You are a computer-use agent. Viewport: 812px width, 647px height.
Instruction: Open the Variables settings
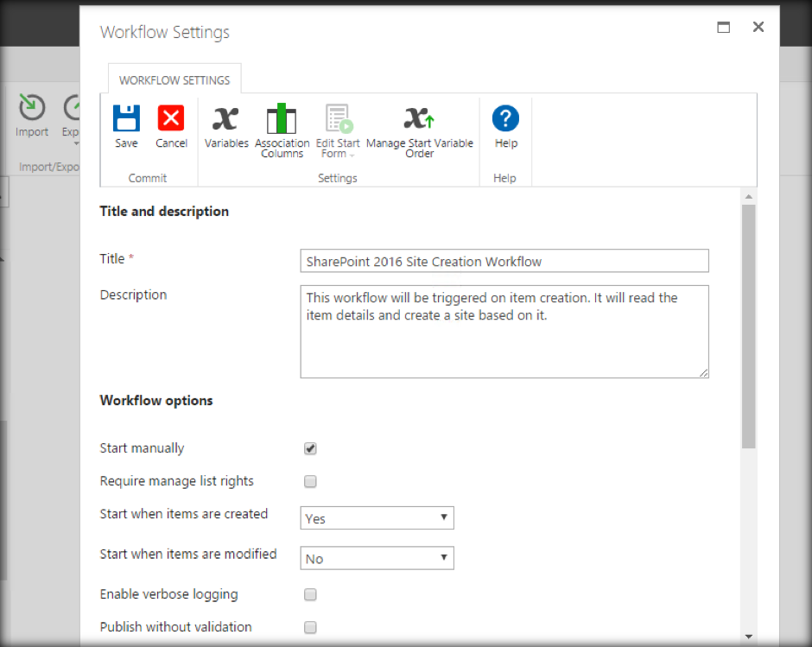pyautogui.click(x=225, y=119)
